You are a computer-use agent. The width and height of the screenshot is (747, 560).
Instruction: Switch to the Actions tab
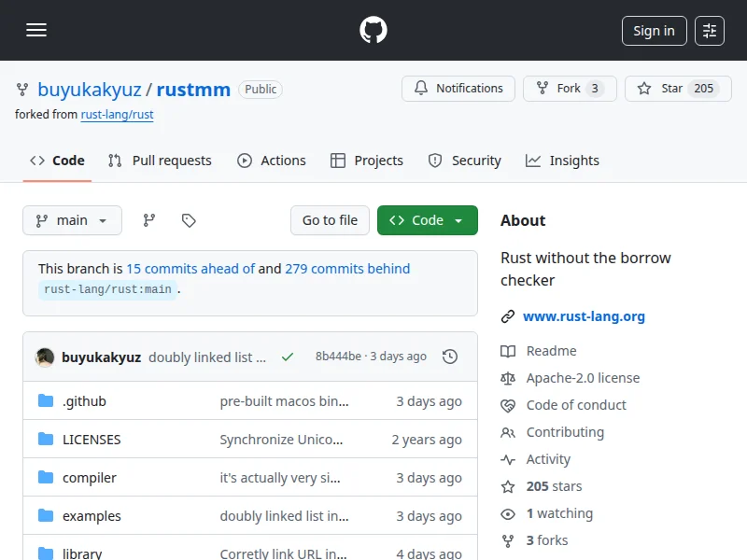(272, 161)
